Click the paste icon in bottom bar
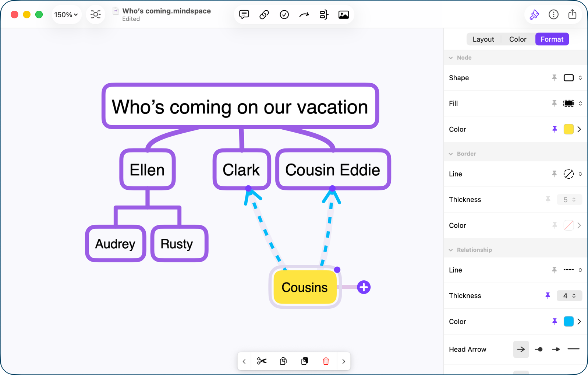This screenshot has width=588, height=375. 305,361
